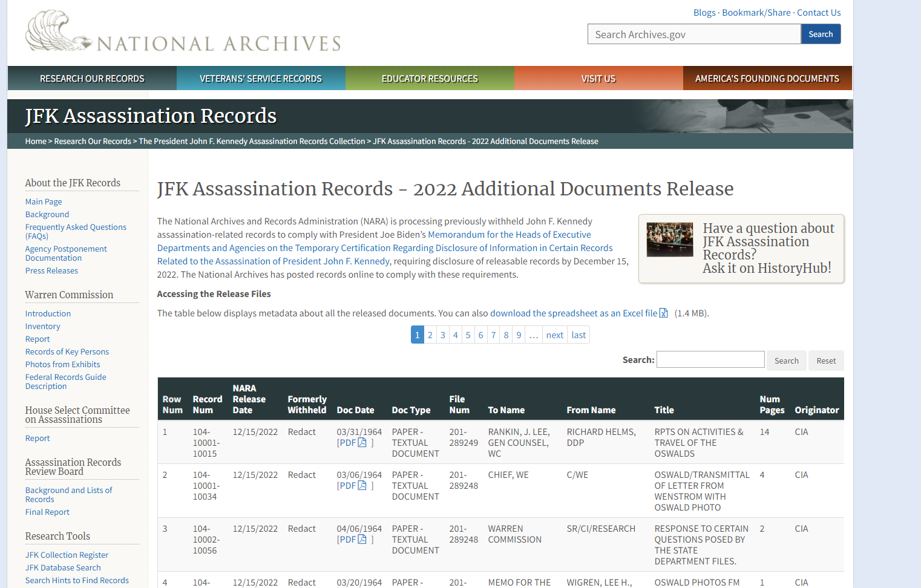Open Contact Us link
This screenshot has width=921, height=588.
[x=819, y=13]
